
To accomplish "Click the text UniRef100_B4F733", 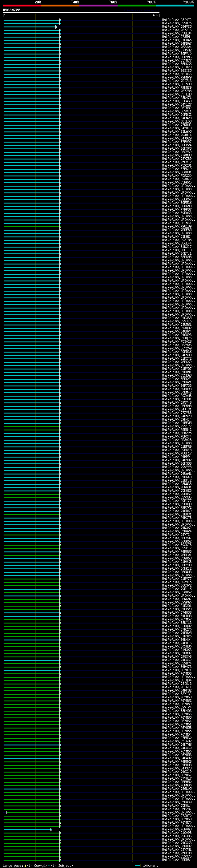I will [177, 386].
